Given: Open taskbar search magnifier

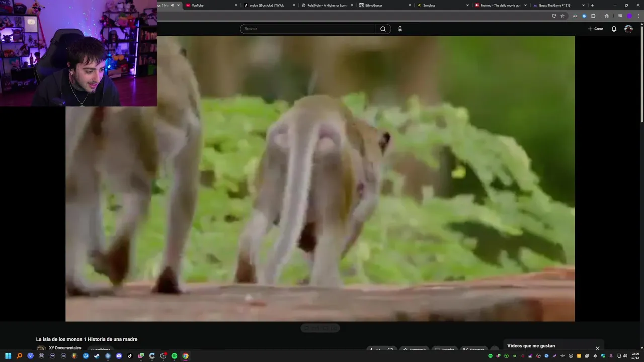Looking at the screenshot, I should click(19, 356).
